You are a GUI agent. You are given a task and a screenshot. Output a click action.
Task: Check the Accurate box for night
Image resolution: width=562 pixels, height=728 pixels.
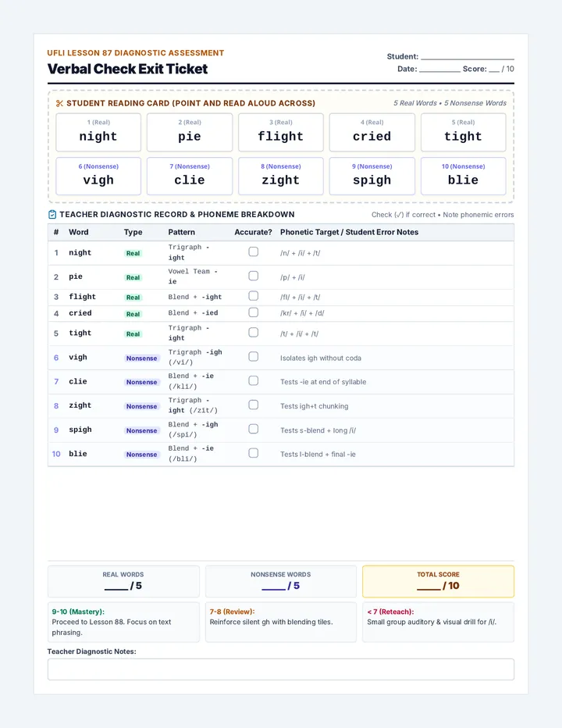[254, 252]
